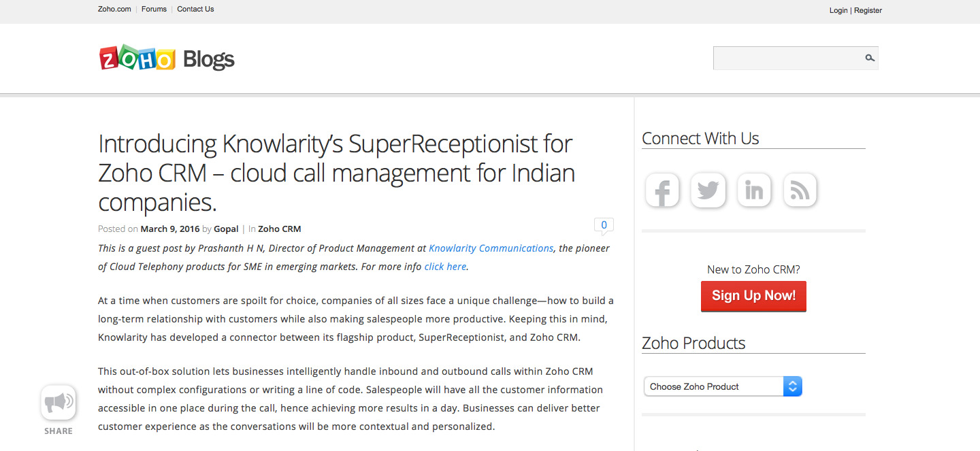Open the Forums top menu link
This screenshot has width=980, height=451.
(154, 9)
